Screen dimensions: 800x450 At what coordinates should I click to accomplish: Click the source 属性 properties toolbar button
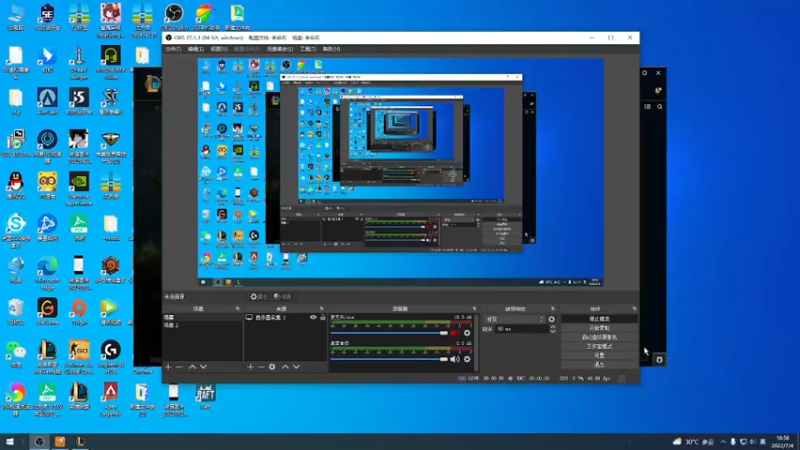[x=259, y=296]
